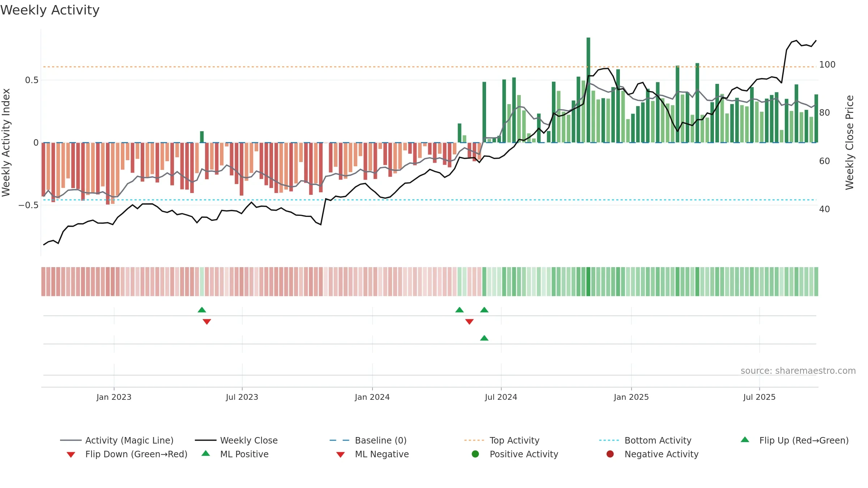Click the Weekly Activity Index axis title
Viewport: 868px width, 488px height.
6,143
